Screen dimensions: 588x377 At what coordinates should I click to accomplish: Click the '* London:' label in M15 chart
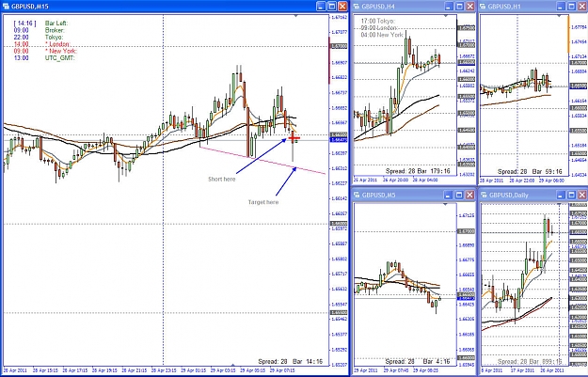point(57,44)
